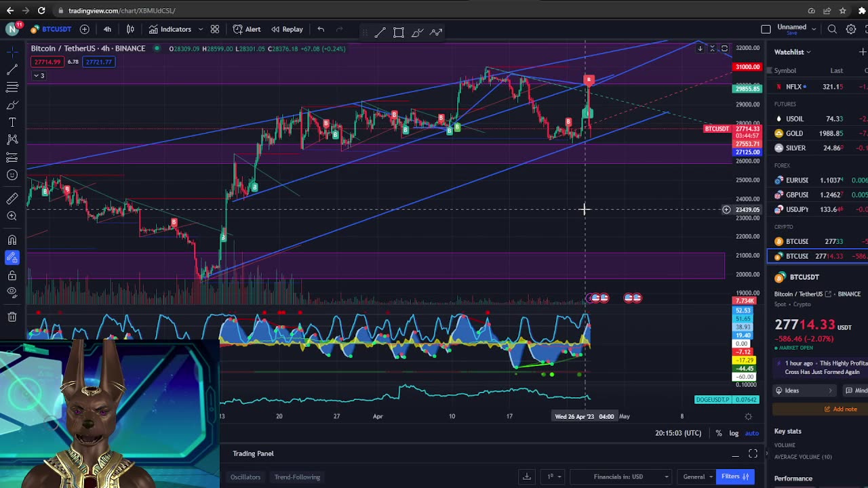Change the 4h time interval
Screen dimensions: 868x488
pyautogui.click(x=107, y=29)
